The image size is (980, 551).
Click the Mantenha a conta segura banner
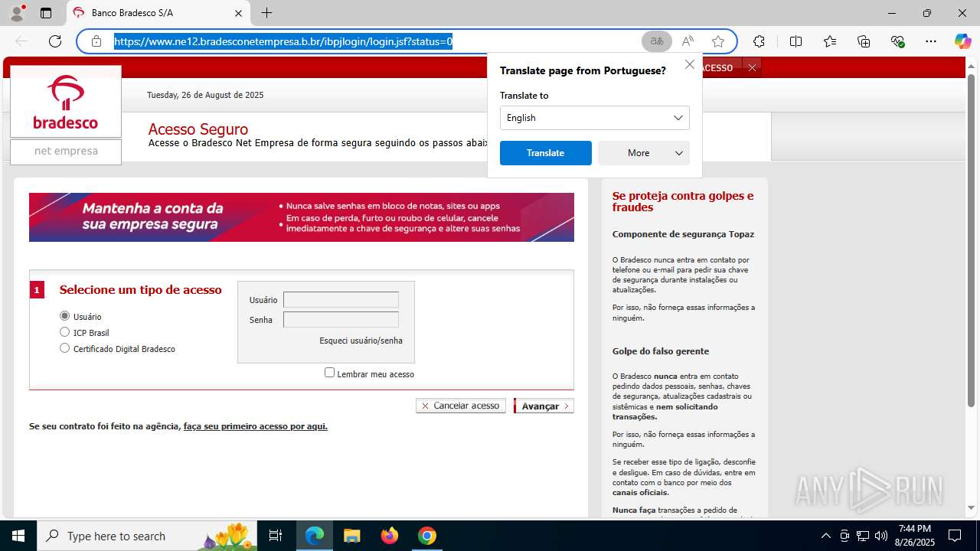(302, 217)
